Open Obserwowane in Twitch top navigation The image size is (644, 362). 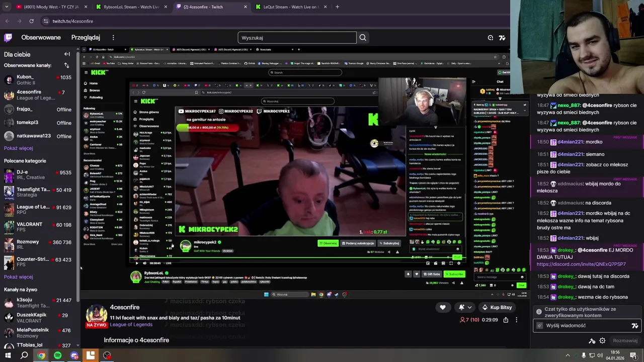point(41,38)
